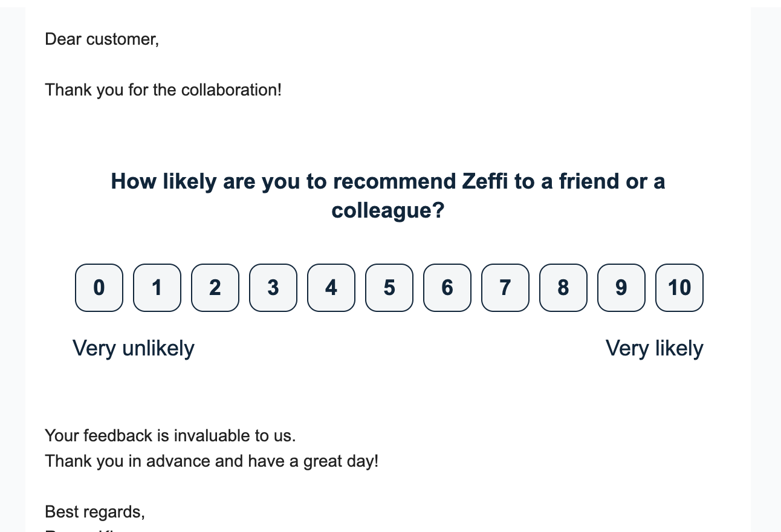Rate the recommendation as 8
The height and width of the screenshot is (532, 781).
563,288
